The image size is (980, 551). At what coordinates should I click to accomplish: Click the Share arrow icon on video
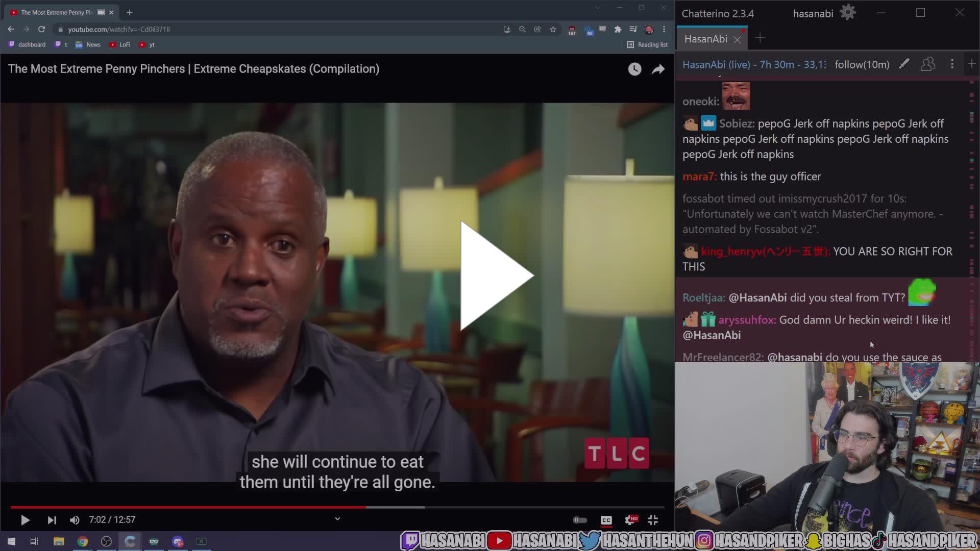click(658, 69)
